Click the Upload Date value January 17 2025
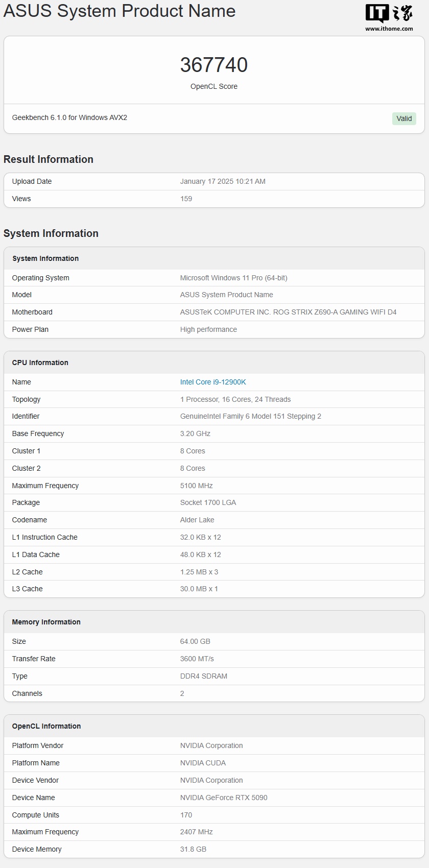The image size is (429, 868). 223,181
